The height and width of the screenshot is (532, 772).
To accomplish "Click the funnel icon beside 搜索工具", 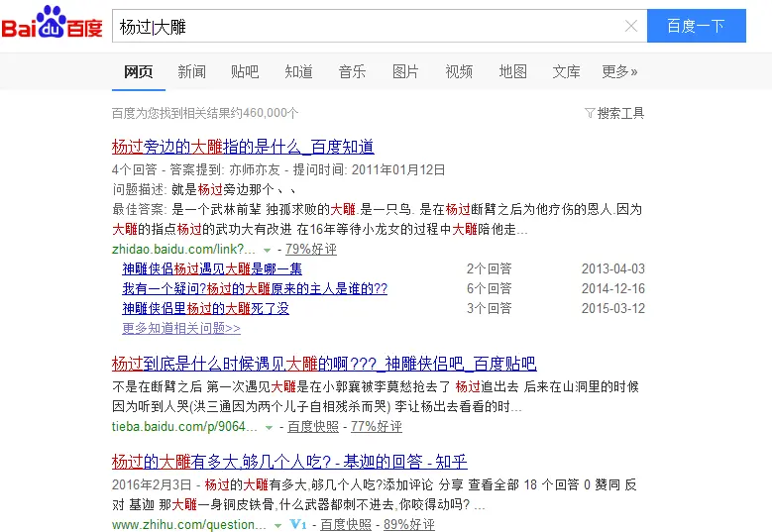I will [590, 113].
